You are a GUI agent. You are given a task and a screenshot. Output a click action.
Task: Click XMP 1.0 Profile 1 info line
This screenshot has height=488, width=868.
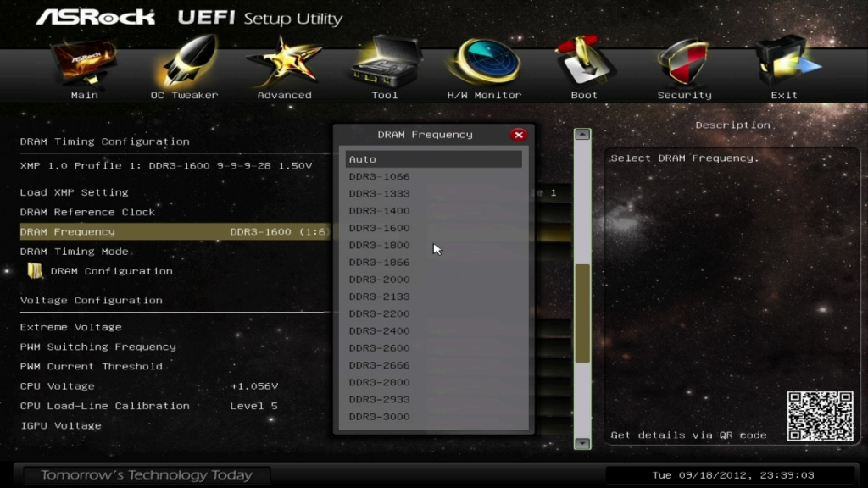click(166, 165)
